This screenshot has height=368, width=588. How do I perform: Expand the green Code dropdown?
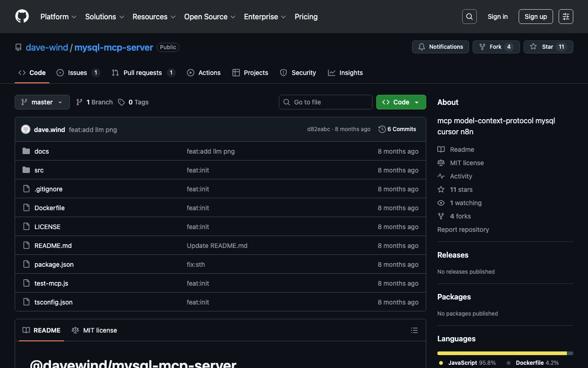tap(401, 102)
